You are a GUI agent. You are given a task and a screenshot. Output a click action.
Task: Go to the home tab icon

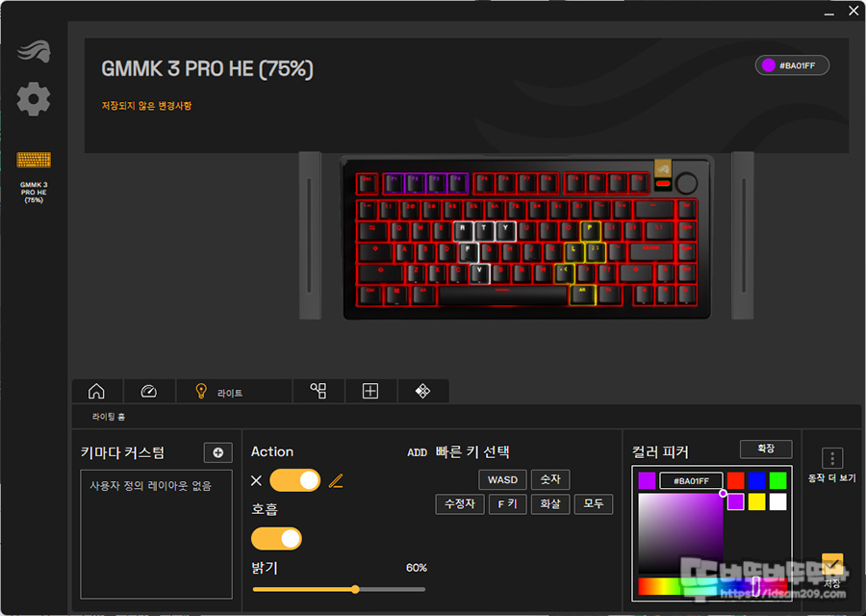(x=96, y=391)
